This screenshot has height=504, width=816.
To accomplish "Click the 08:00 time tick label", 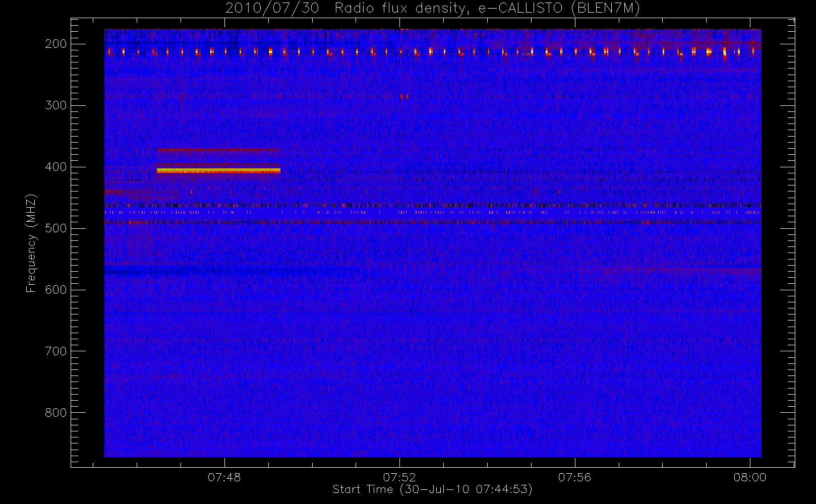I will click(x=750, y=477).
